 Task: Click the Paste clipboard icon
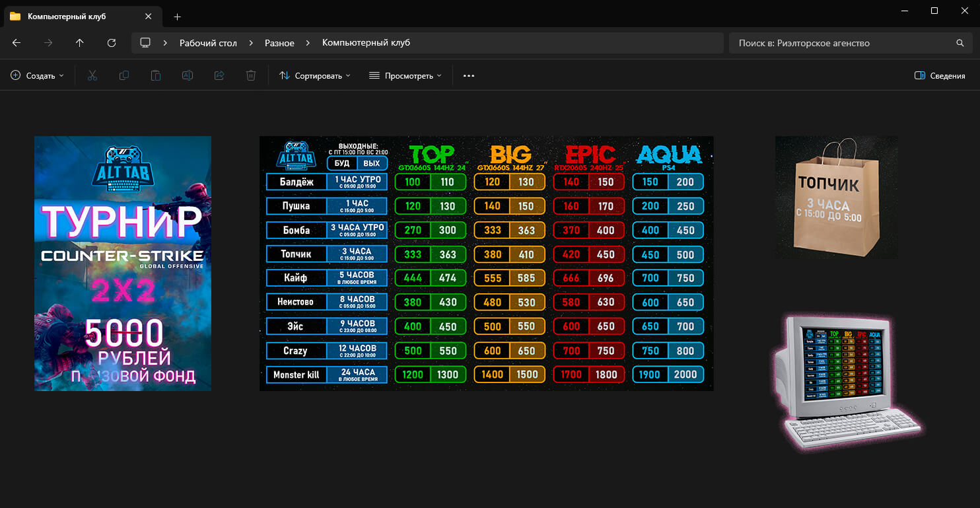tap(156, 75)
